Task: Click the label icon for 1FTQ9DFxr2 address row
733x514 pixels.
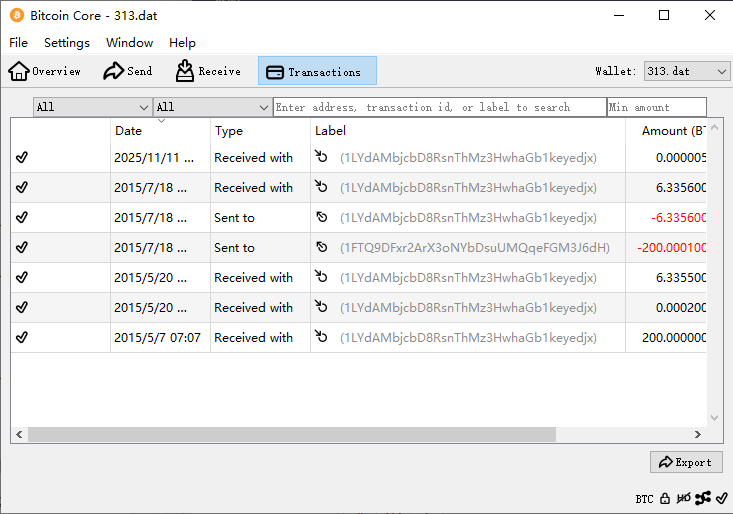Action: tap(321, 247)
